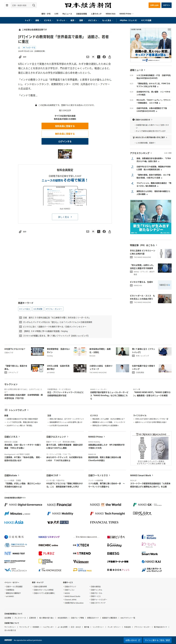This screenshot has height=644, width=176.
Task: Open the NIKKEI KAI footer logo
Action: click(151, 561)
